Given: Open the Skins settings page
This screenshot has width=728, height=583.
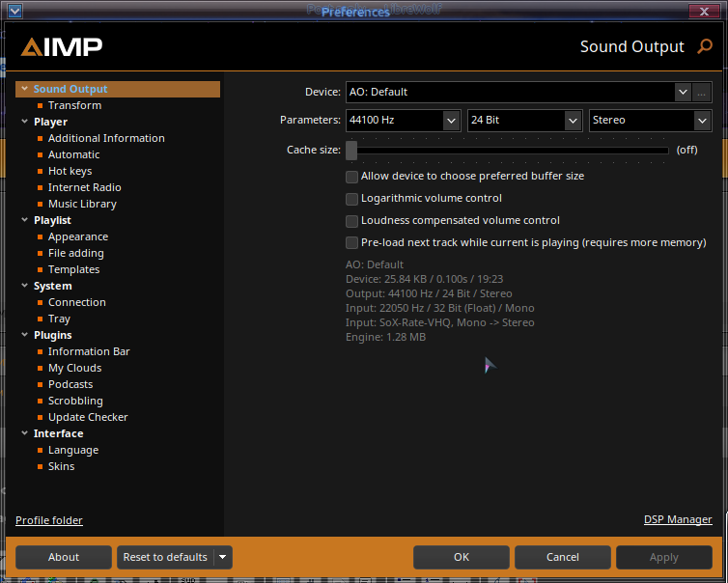Looking at the screenshot, I should coord(61,466).
